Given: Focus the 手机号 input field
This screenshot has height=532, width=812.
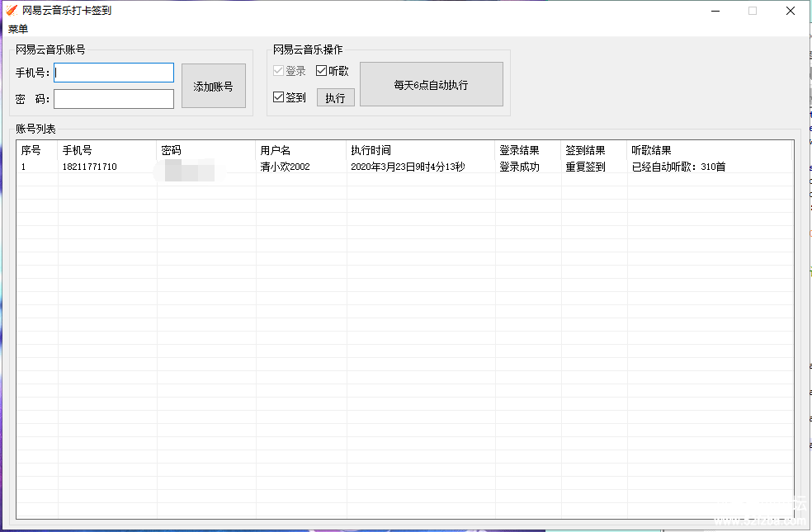Looking at the screenshot, I should 114,73.
